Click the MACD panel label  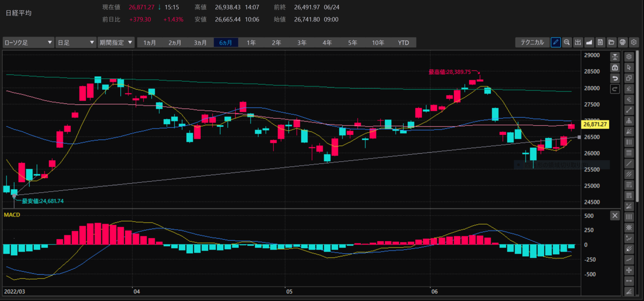(13, 216)
